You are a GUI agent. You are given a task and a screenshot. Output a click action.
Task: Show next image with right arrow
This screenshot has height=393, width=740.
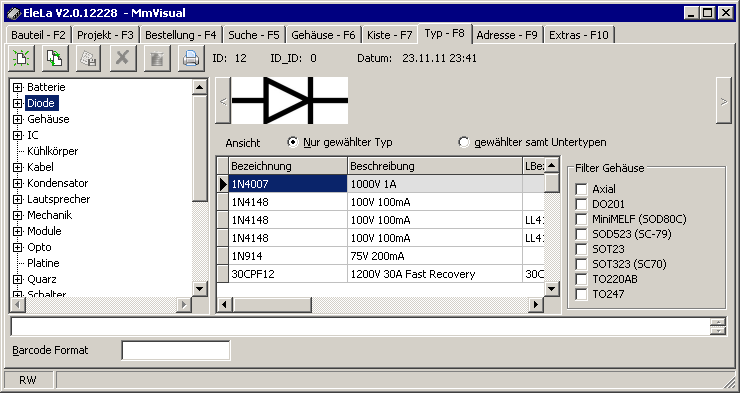point(723,100)
